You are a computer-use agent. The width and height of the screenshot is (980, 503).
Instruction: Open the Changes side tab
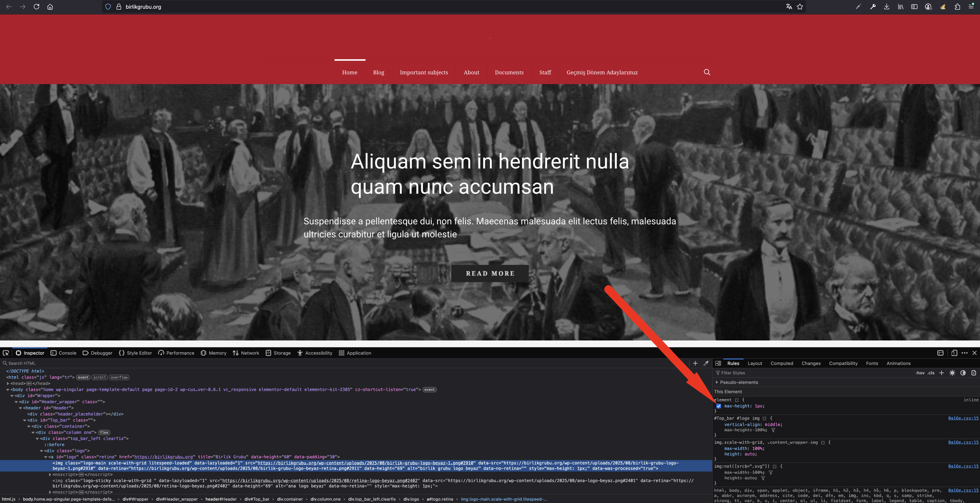coord(811,363)
